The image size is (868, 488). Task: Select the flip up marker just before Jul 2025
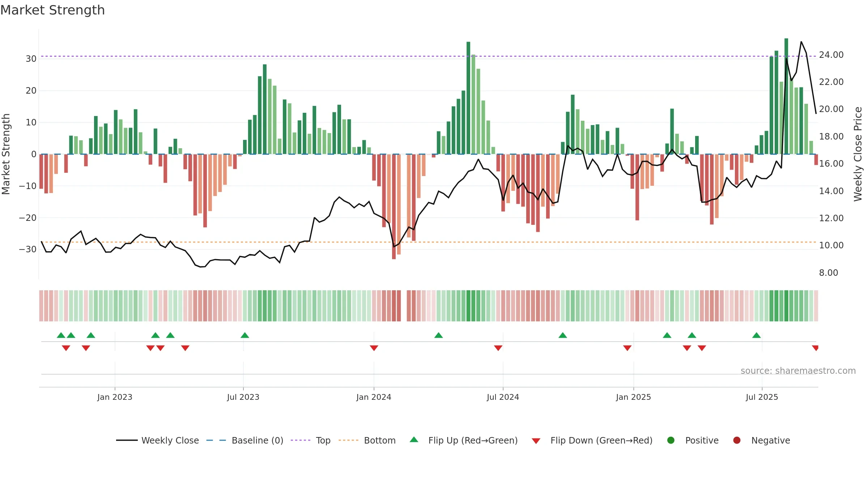pyautogui.click(x=757, y=335)
